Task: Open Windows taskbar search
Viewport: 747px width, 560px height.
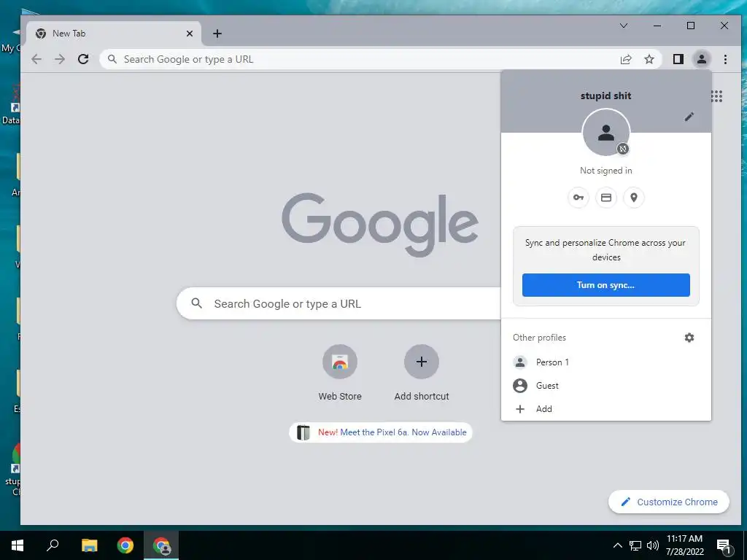Action: click(x=53, y=545)
